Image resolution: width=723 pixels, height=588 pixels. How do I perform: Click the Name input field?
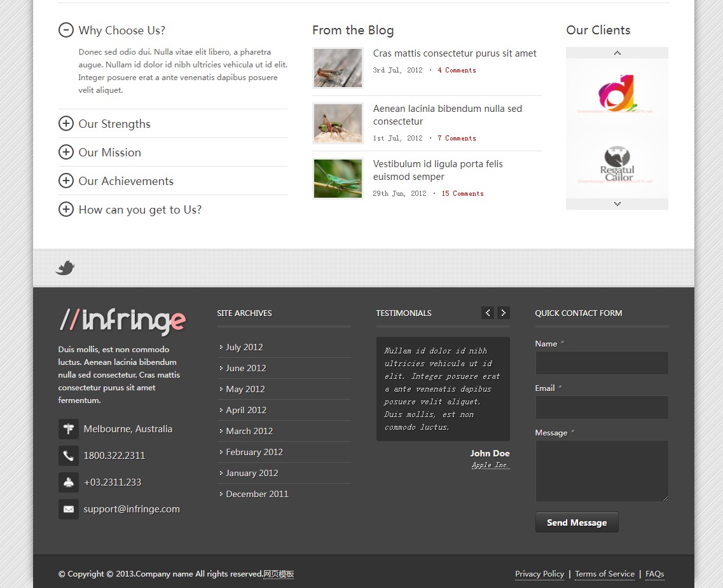click(x=602, y=363)
